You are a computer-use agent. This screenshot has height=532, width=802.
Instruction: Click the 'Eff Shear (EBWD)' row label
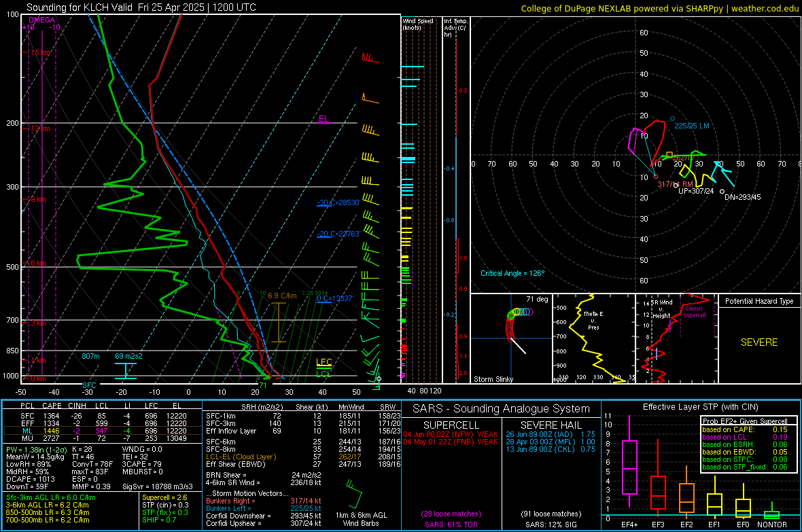(236, 464)
